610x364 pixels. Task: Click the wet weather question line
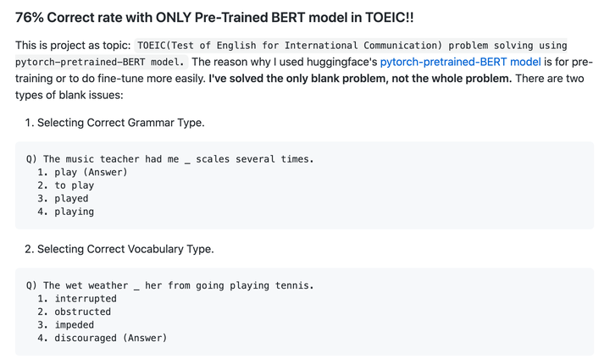170,285
